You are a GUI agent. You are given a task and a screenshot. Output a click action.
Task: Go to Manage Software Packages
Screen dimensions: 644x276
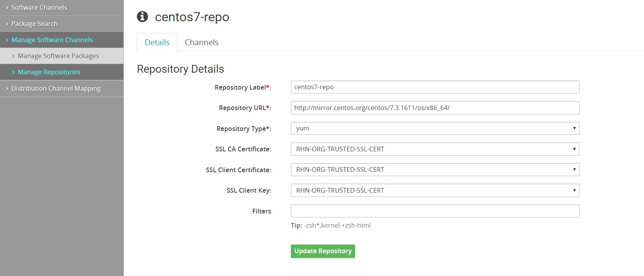(x=62, y=56)
